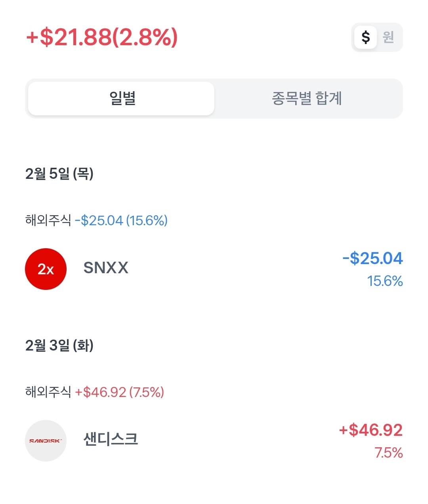The width and height of the screenshot is (428, 504).
Task: Tap 해외주식 -$25.04 (15.6%) summary
Action: (96, 220)
